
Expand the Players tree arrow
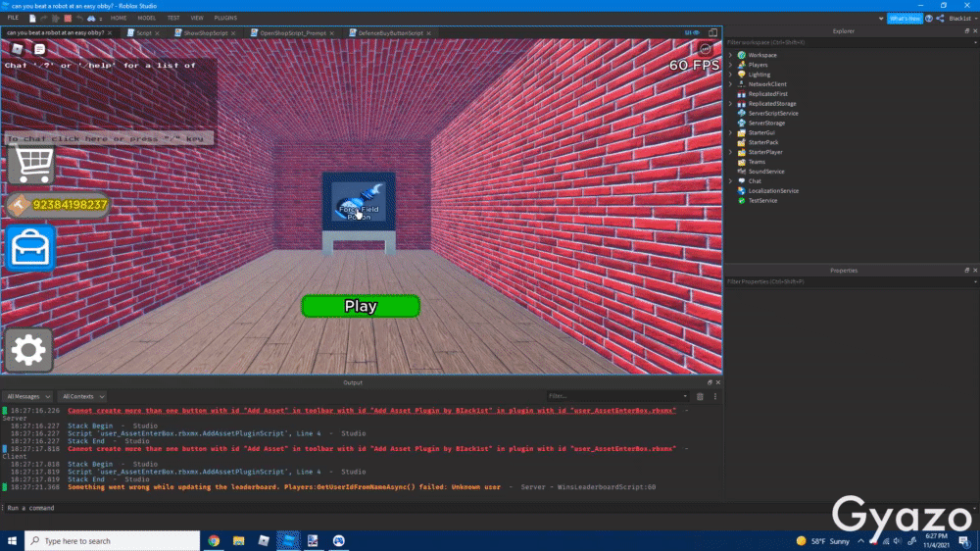(730, 65)
